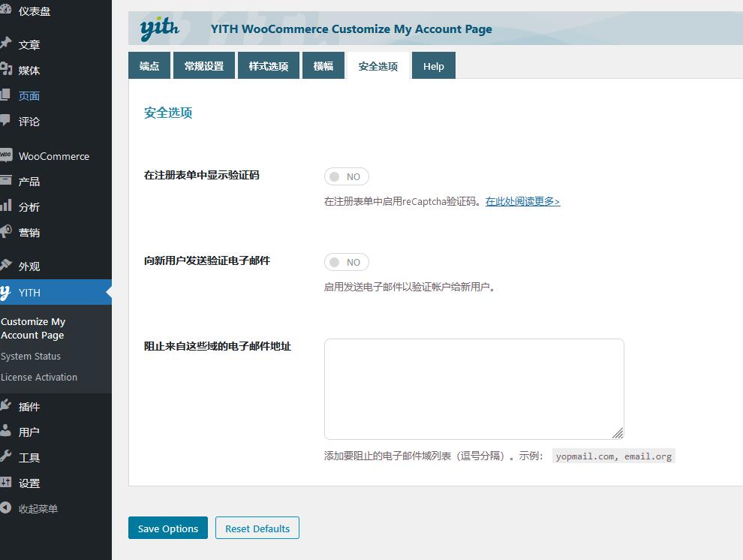Open the 样式选项 tab
Image resolution: width=743 pixels, height=560 pixels.
point(269,66)
